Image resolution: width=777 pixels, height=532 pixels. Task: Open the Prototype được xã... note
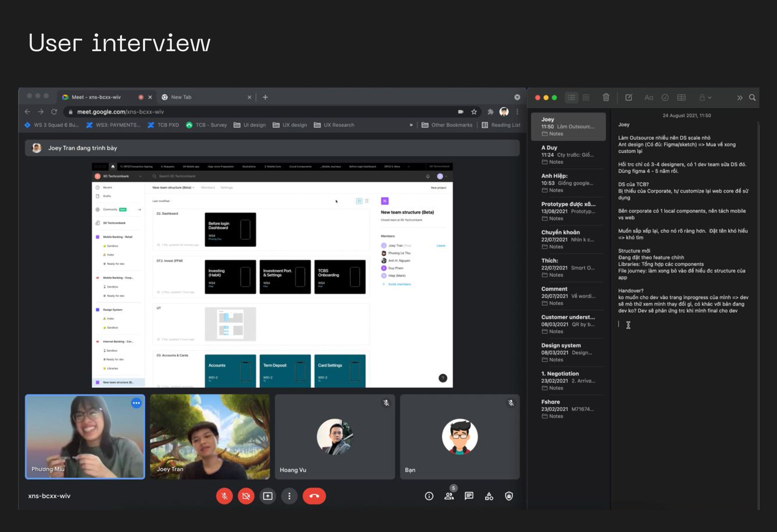(568, 211)
